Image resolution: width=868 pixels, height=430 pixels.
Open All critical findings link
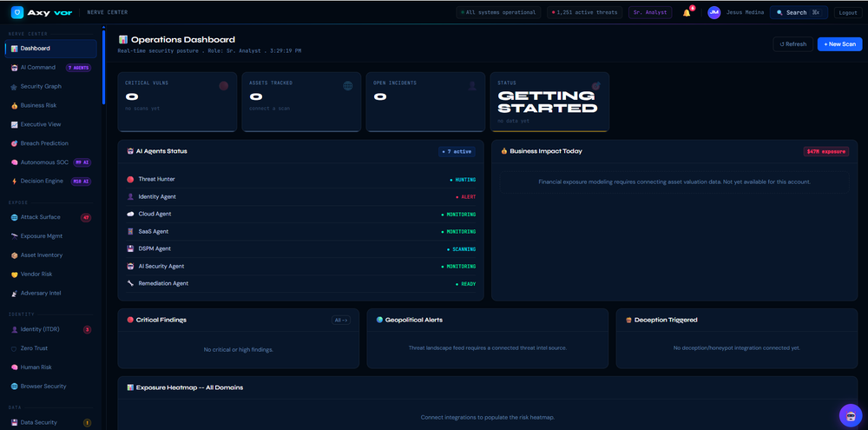pyautogui.click(x=341, y=321)
